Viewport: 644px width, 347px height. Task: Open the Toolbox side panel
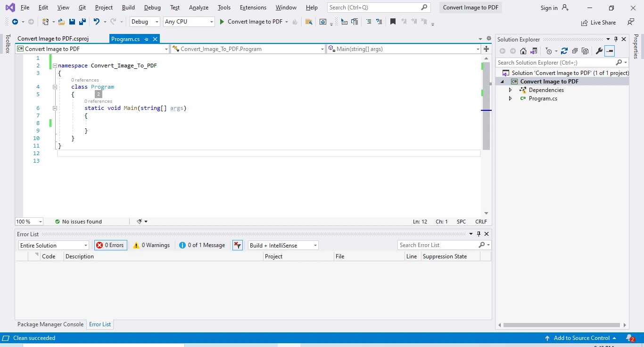pyautogui.click(x=7, y=44)
